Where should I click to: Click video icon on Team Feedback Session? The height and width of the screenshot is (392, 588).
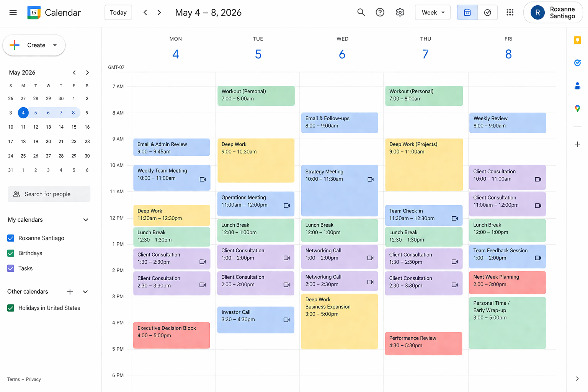[x=538, y=258]
